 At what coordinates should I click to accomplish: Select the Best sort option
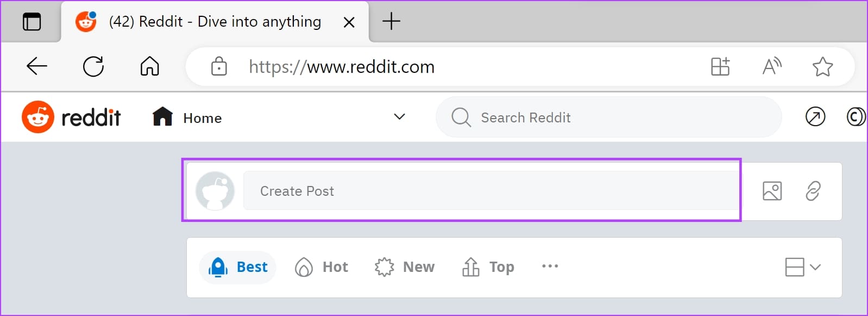point(238,267)
